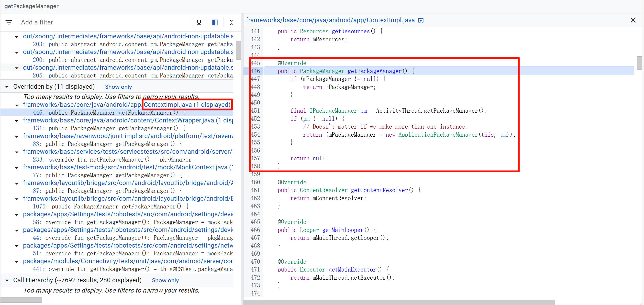This screenshot has width=644, height=305.
Task: Collapse the Overridden by section
Action: coord(7,87)
